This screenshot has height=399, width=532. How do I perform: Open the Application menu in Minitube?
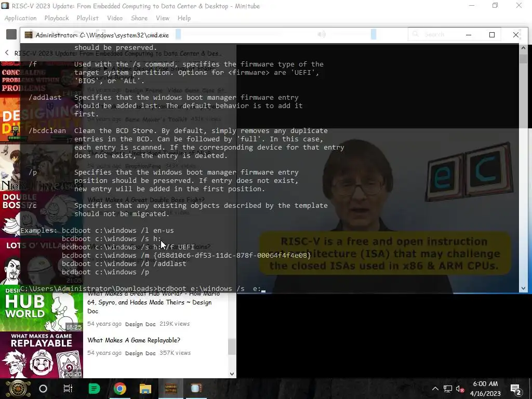20,18
